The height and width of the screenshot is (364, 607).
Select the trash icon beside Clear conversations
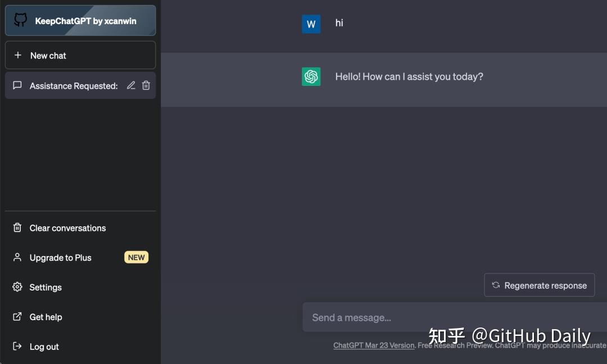click(x=17, y=228)
